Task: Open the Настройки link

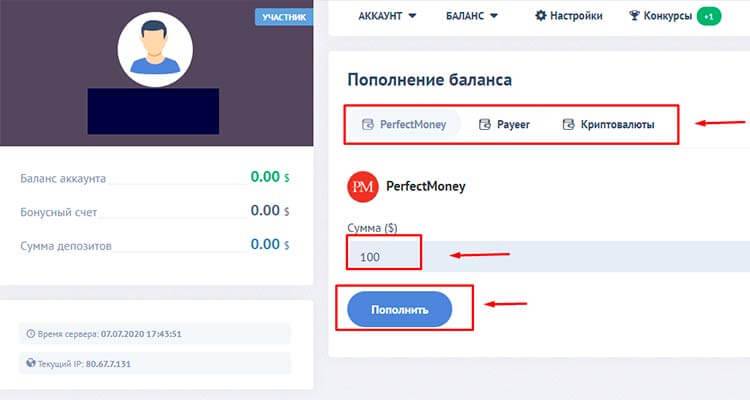Action: tap(569, 16)
